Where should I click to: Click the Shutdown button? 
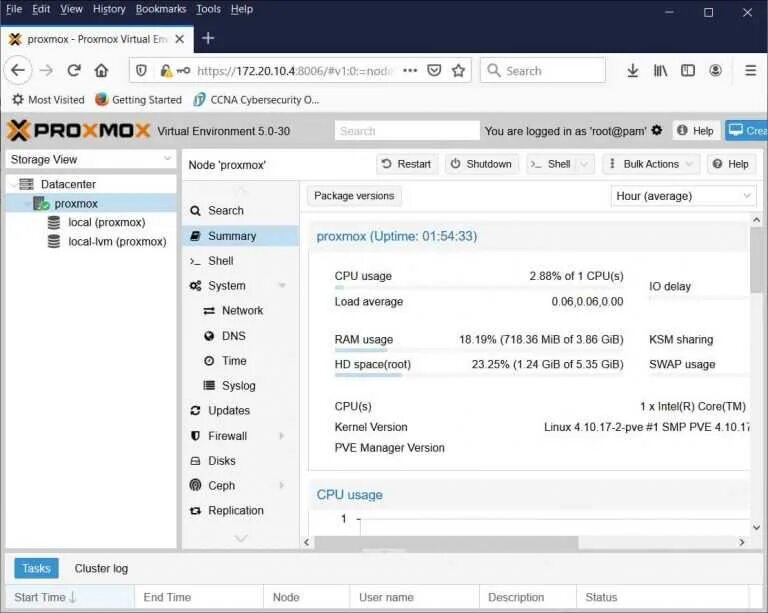pyautogui.click(x=481, y=164)
